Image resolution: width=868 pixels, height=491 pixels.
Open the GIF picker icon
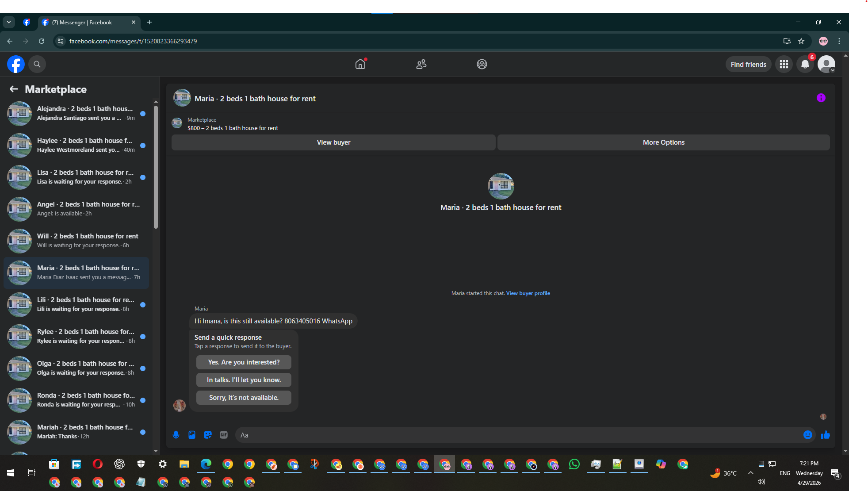click(x=224, y=435)
